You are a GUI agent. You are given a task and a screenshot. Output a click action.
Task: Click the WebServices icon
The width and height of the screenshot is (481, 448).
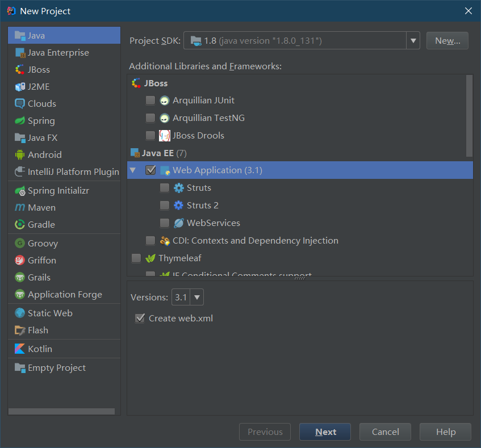pos(178,223)
